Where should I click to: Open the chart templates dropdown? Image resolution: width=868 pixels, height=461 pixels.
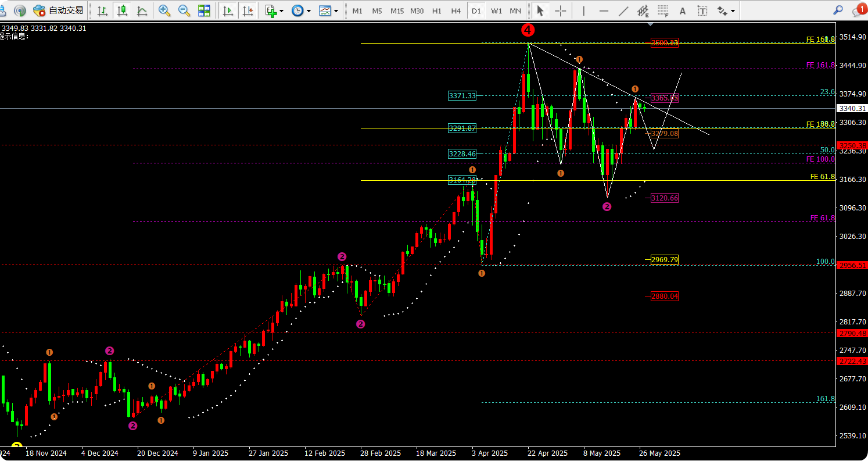tap(328, 10)
